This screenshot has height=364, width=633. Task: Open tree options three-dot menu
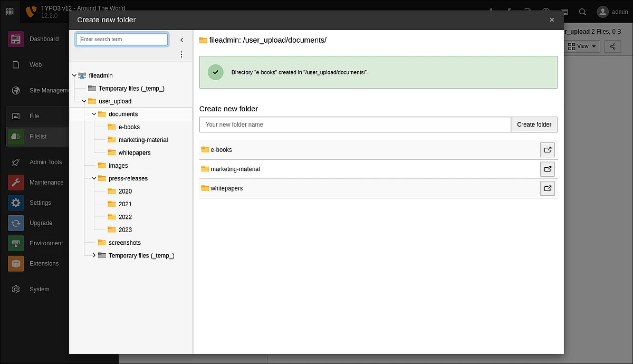pyautogui.click(x=181, y=54)
